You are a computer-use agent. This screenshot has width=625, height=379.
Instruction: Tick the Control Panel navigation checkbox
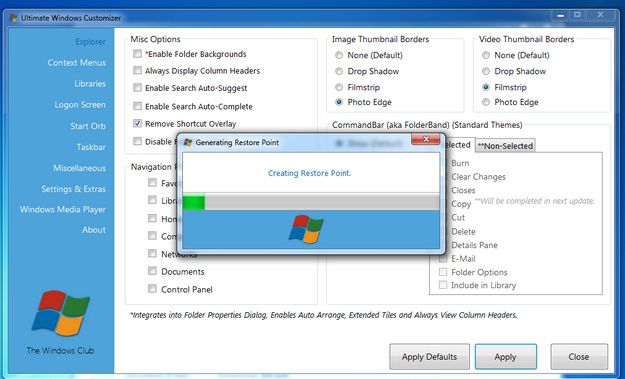point(152,289)
